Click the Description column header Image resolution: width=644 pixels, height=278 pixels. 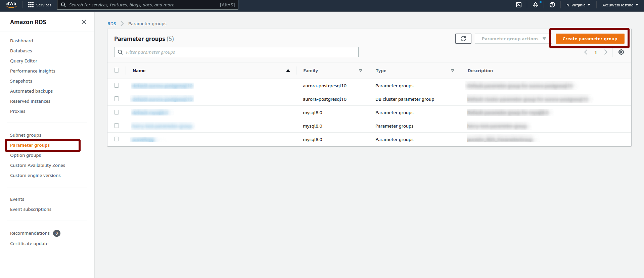480,71
